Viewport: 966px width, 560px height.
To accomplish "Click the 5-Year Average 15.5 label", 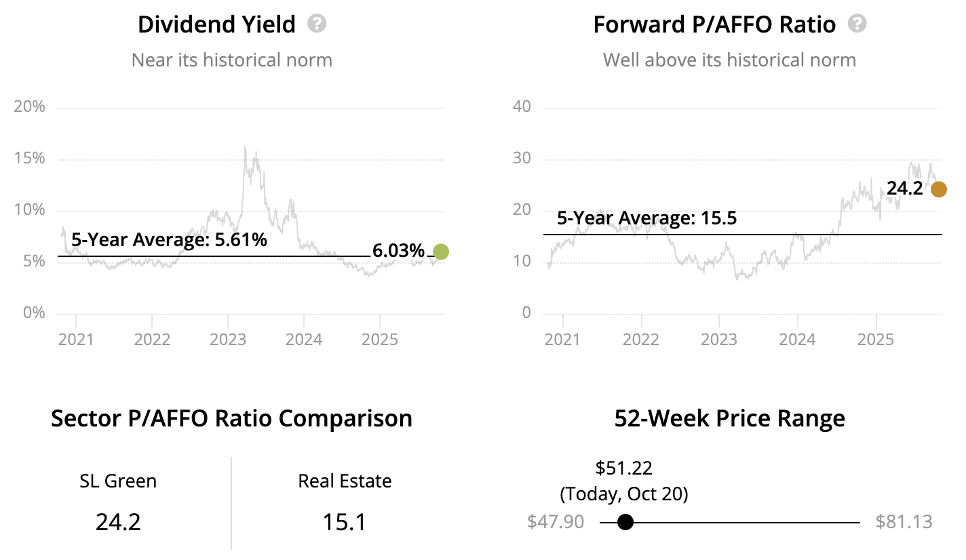I will coord(646,219).
